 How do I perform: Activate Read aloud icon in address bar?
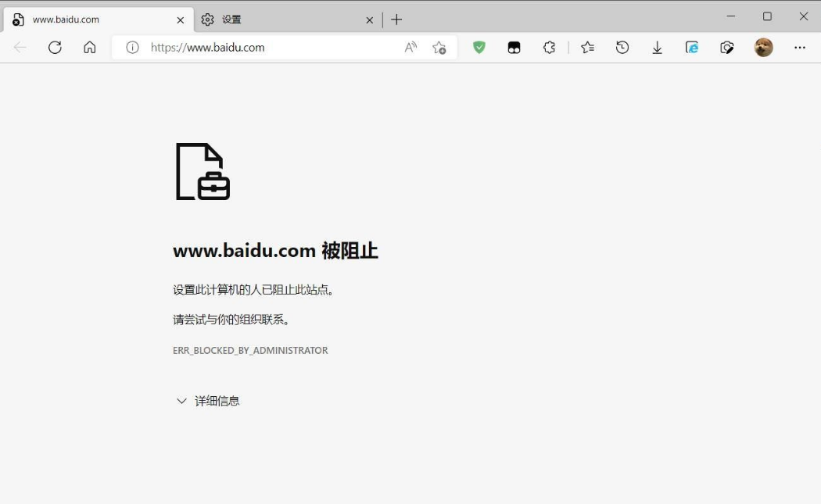click(411, 48)
